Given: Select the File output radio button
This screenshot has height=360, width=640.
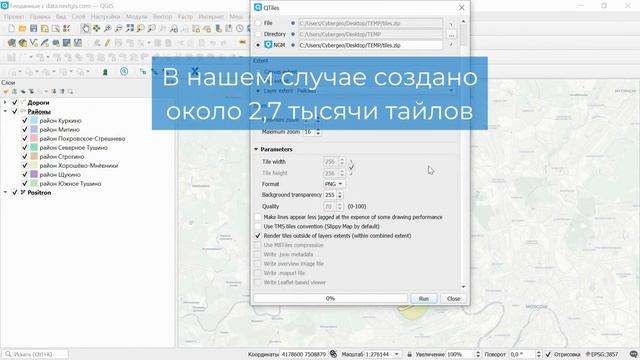Looking at the screenshot, I should tap(258, 23).
